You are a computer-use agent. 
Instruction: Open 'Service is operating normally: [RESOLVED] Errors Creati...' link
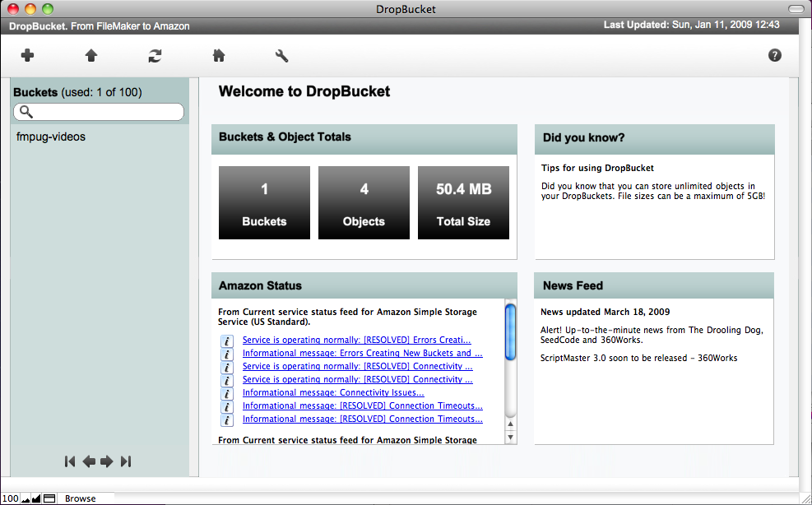point(357,341)
